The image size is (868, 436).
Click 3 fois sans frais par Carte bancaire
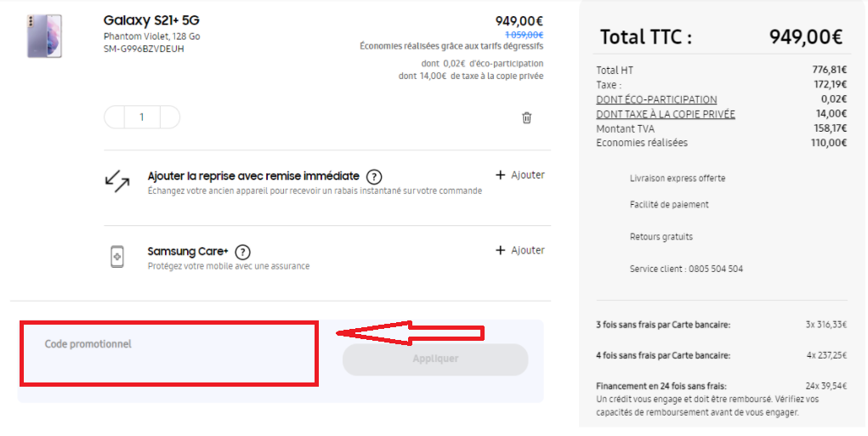663,325
